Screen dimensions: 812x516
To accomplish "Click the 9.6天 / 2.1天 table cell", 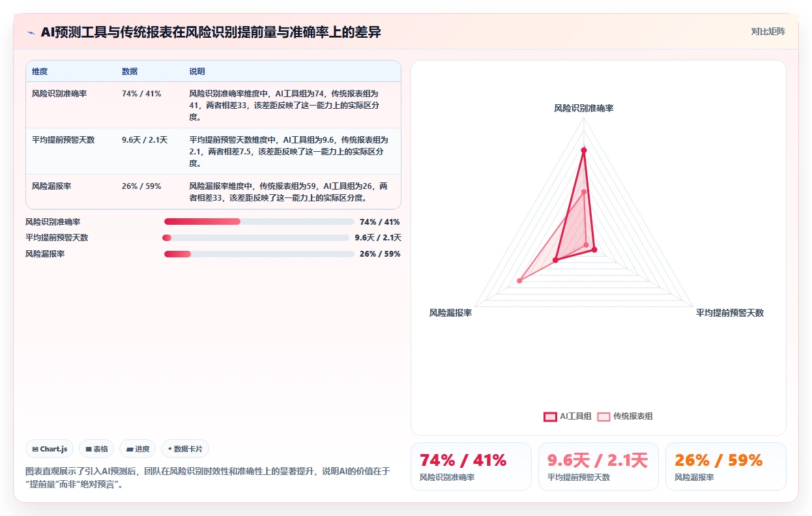I will click(145, 140).
